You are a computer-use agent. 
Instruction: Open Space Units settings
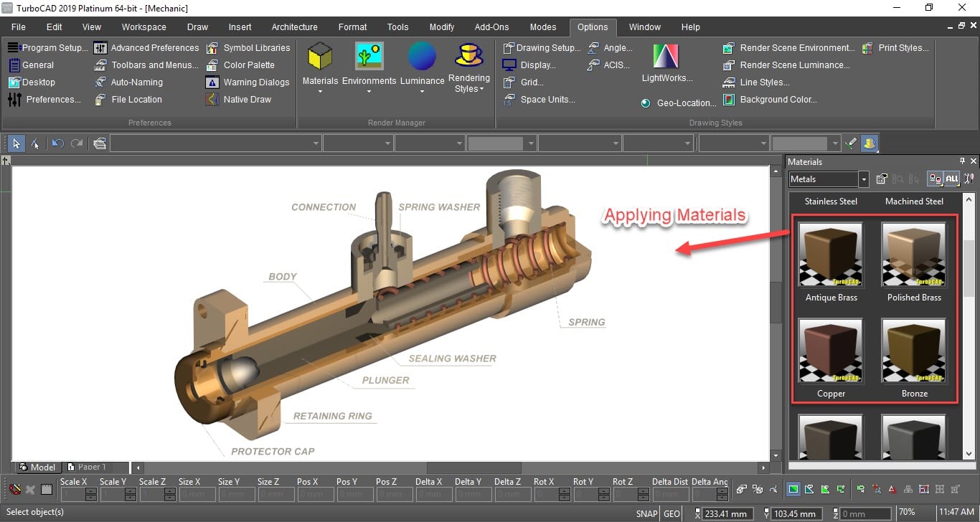(539, 100)
